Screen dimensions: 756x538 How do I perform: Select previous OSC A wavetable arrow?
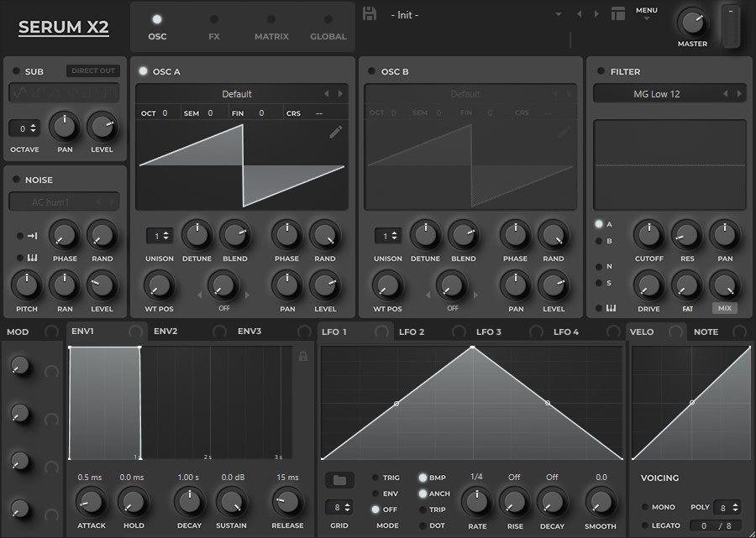coord(327,94)
